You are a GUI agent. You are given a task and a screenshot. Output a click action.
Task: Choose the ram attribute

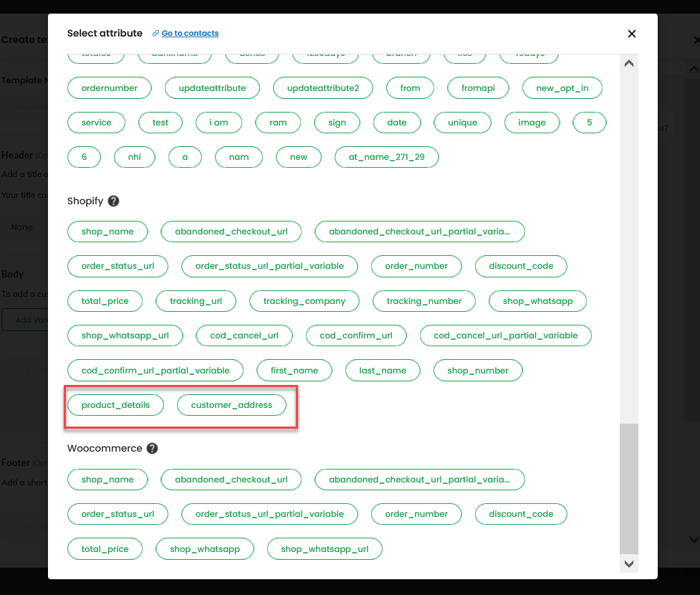pyautogui.click(x=278, y=123)
